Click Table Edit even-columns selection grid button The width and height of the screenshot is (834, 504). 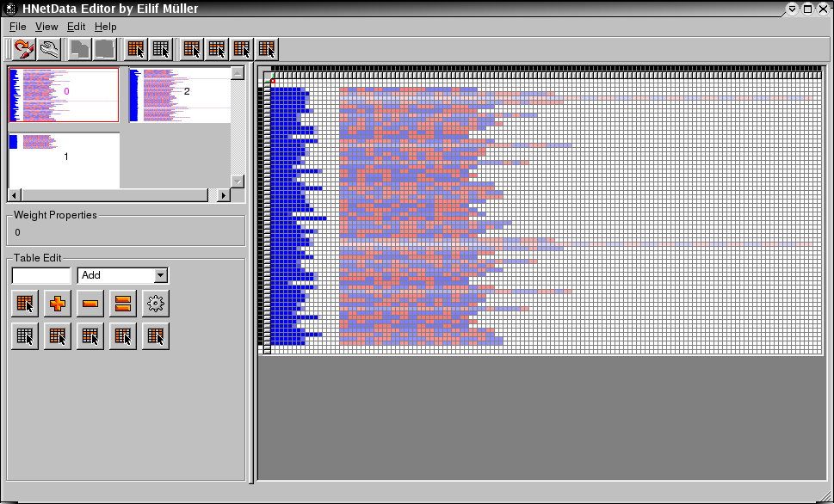pos(155,336)
